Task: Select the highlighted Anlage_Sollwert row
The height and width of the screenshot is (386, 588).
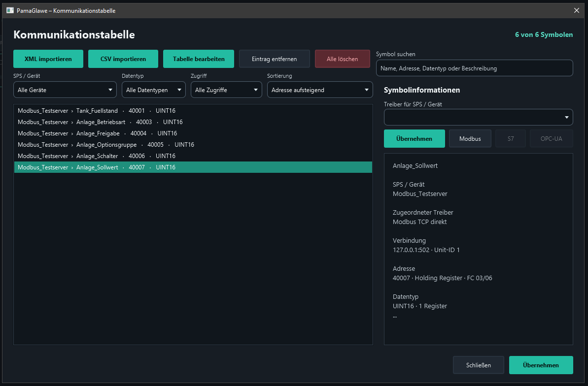Action: tap(193, 167)
